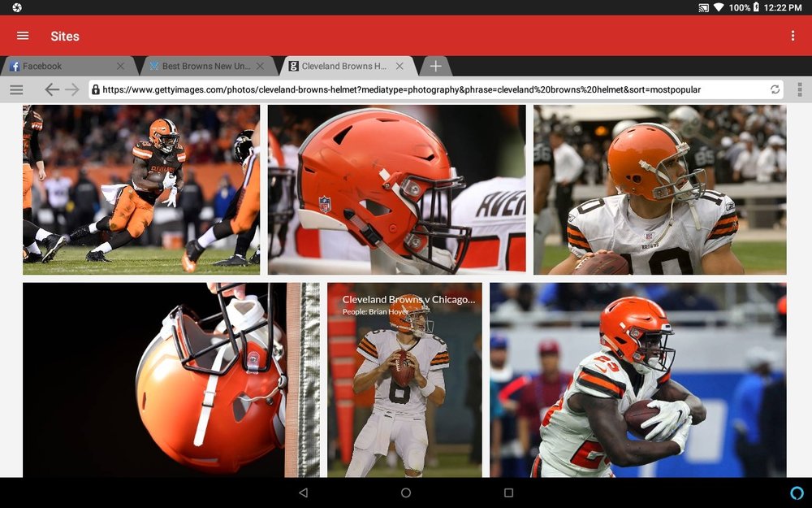The height and width of the screenshot is (508, 812).
Task: Open the browser menu beside the back arrow
Action: click(x=16, y=89)
